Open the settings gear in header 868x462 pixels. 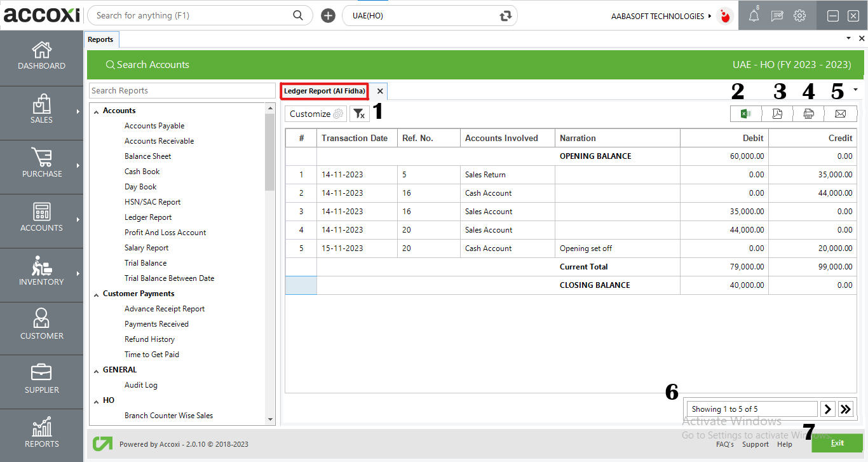point(799,16)
